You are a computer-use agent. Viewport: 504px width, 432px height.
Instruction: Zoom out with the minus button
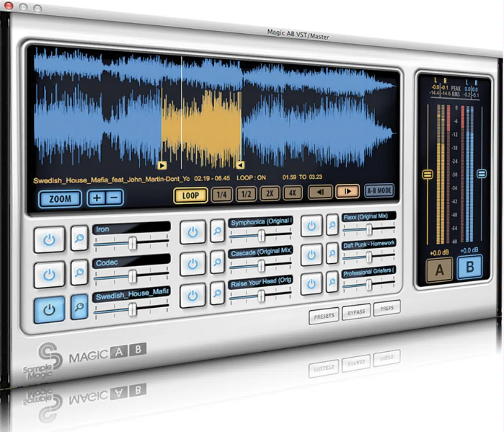point(114,198)
